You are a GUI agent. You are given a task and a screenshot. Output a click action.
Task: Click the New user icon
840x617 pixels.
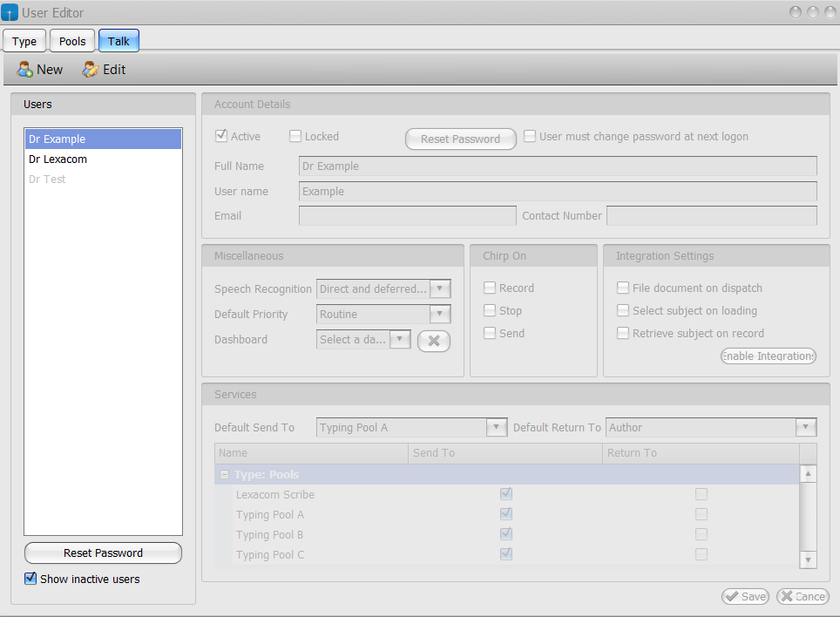pyautogui.click(x=24, y=70)
